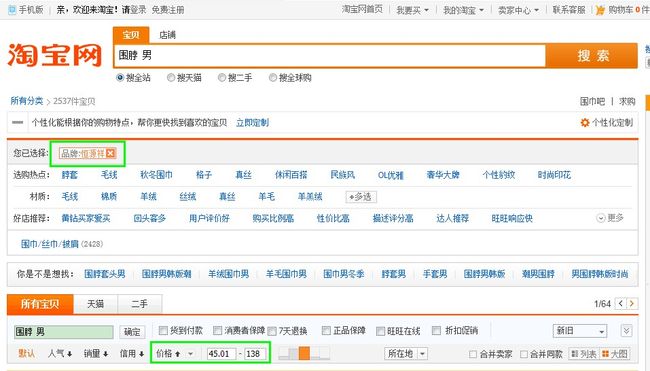Sort by 销量 descending
650x371 pixels.
pos(96,354)
